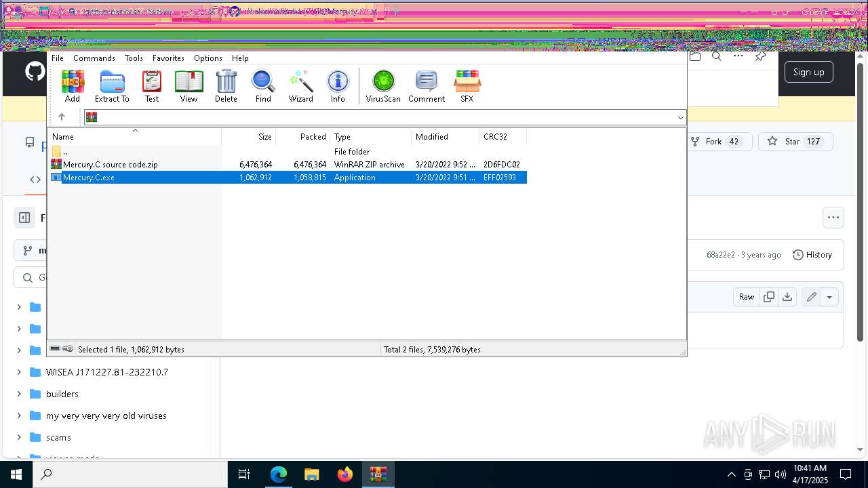868x488 pixels.
Task: Open the notification center icon
Action: tap(846, 474)
